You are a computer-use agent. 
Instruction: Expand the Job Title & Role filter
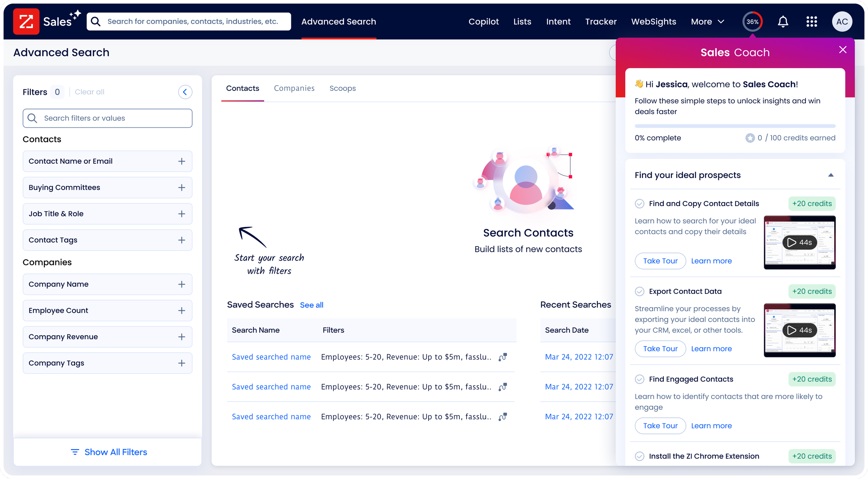(x=182, y=214)
